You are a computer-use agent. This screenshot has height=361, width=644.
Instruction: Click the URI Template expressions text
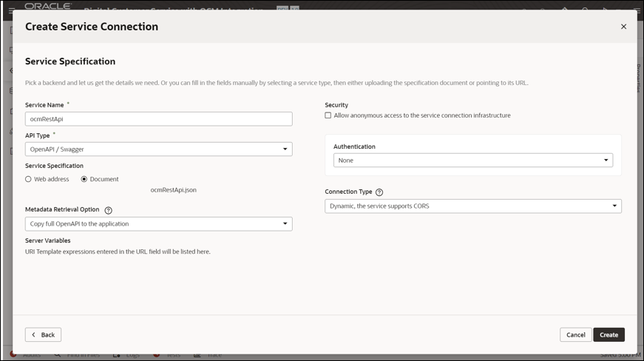[118, 252]
